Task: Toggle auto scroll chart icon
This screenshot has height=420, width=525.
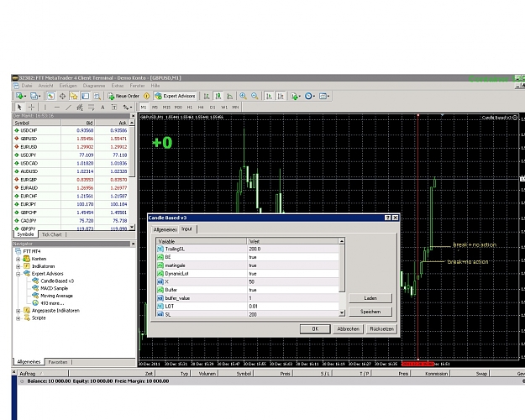Action: [x=269, y=96]
